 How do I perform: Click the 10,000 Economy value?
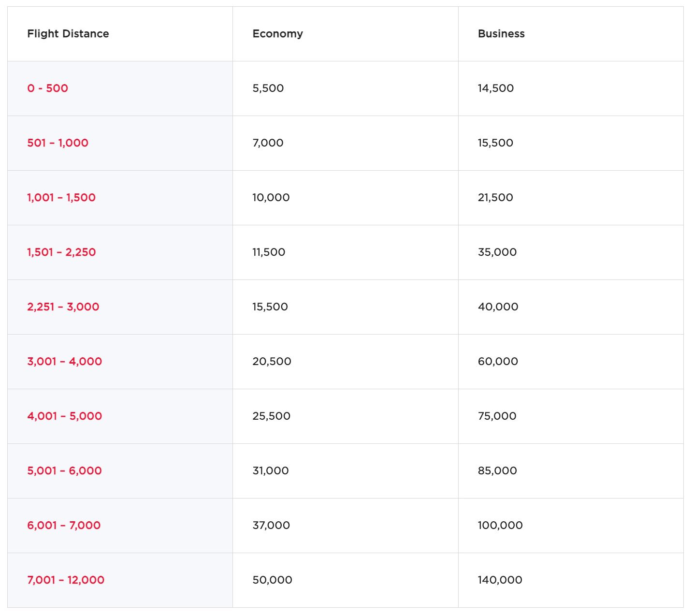[x=271, y=198]
